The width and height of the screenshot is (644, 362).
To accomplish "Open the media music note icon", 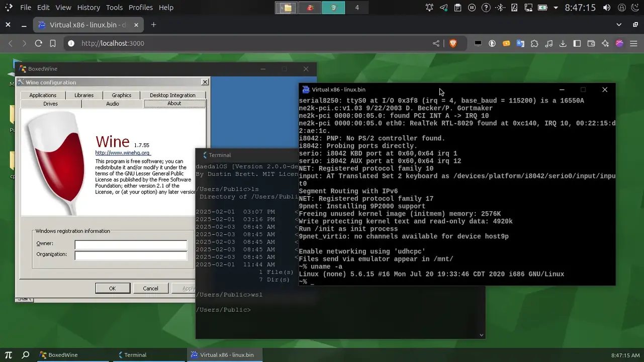I will 549,43.
